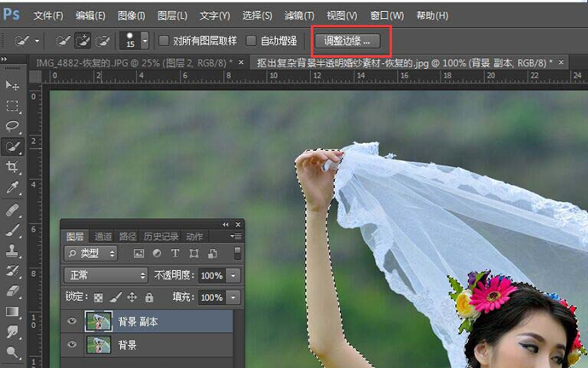Switch to 动作 panel tab
The height and width of the screenshot is (368, 588).
click(x=194, y=237)
